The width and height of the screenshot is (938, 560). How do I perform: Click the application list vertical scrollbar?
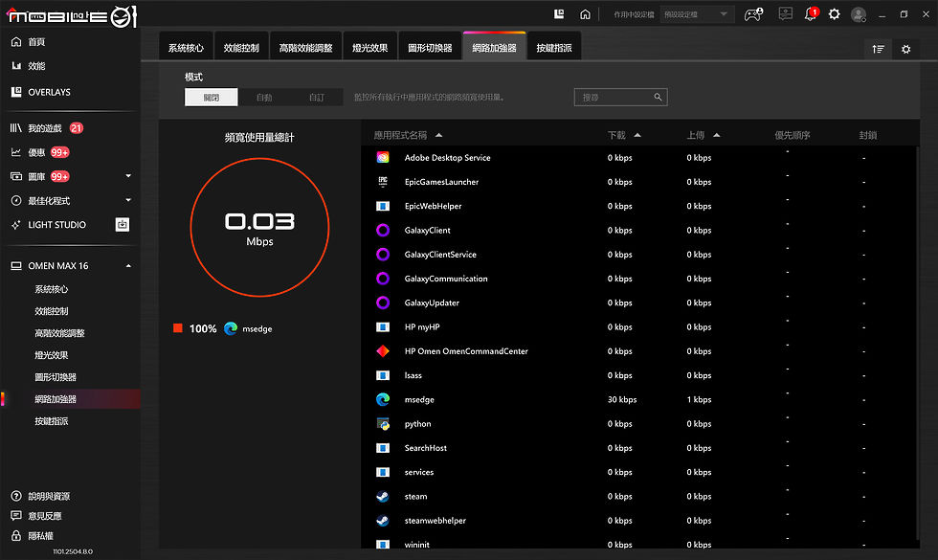918,344
